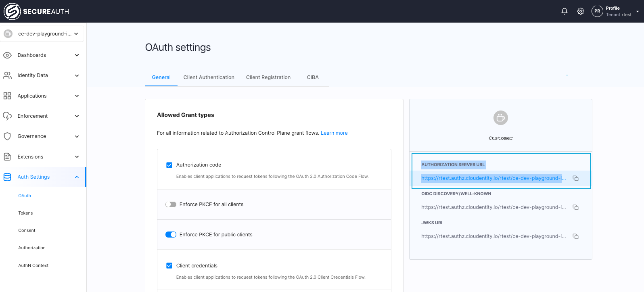644x292 pixels.
Task: Click the Enforcement lightning icon
Action: pyautogui.click(x=7, y=116)
